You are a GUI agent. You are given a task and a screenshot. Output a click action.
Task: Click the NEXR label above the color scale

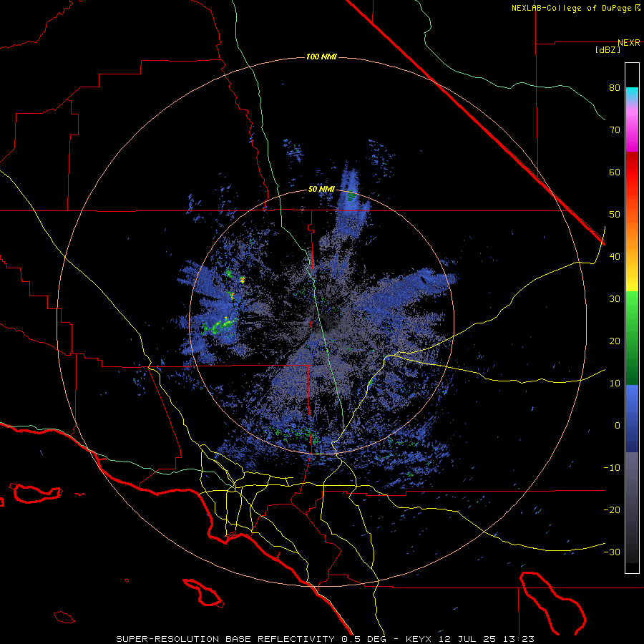coord(629,43)
